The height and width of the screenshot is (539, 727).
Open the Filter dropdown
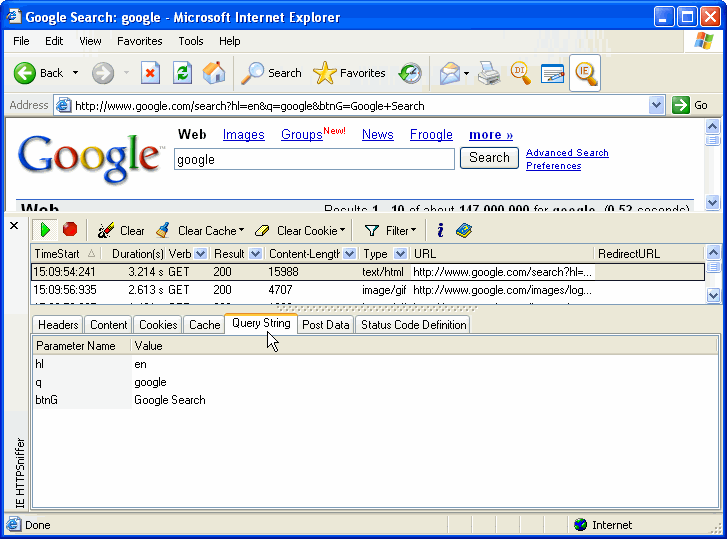pos(390,230)
